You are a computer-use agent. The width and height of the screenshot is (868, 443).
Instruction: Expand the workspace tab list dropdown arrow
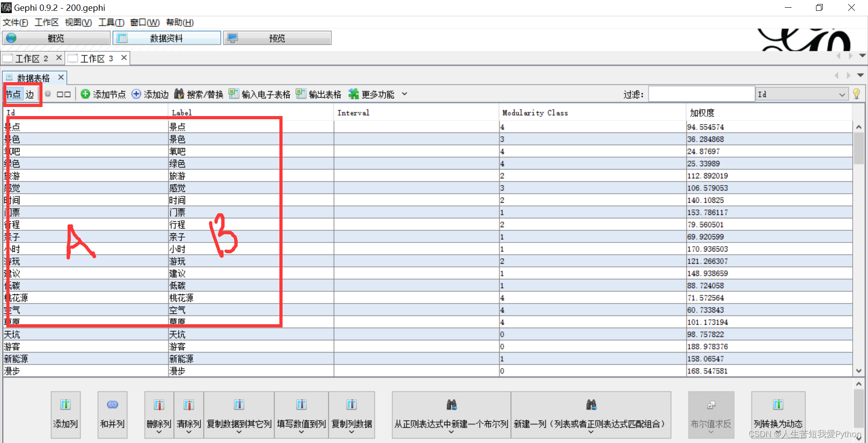pos(862,56)
